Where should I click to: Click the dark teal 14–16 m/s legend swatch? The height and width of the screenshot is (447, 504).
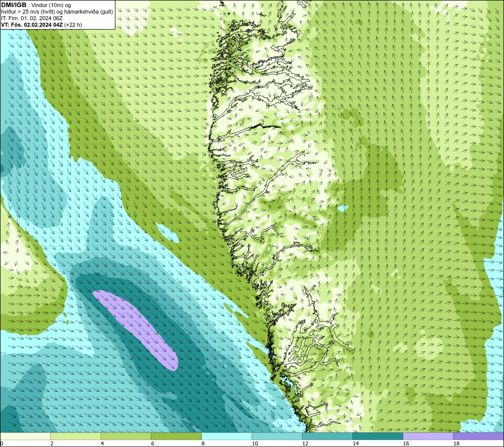click(377, 436)
